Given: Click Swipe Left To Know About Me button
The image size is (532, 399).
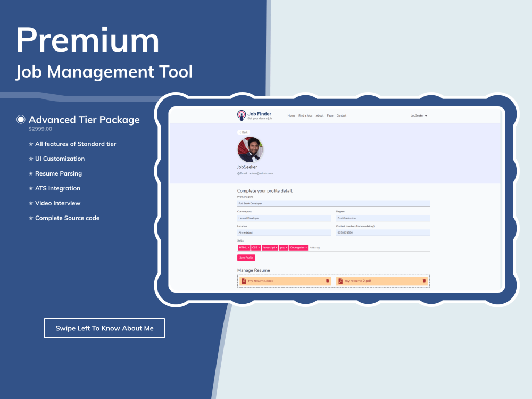Looking at the screenshot, I should pyautogui.click(x=104, y=328).
